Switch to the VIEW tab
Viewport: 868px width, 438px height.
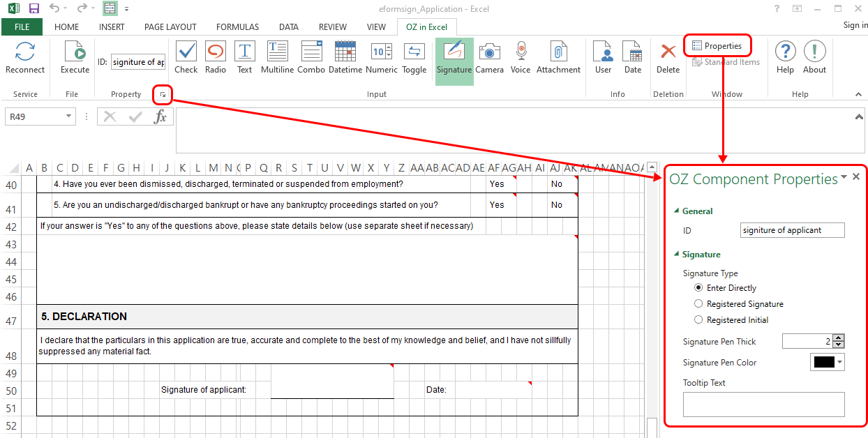coord(376,27)
